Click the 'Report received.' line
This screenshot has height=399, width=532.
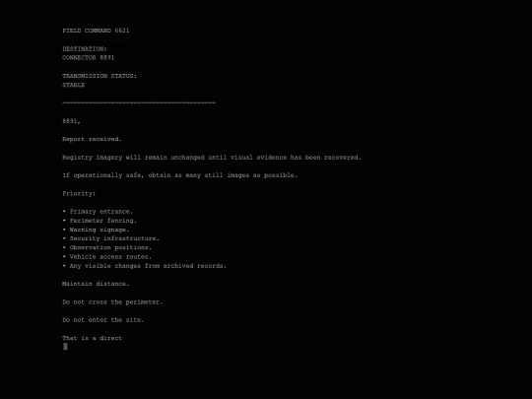tap(92, 139)
